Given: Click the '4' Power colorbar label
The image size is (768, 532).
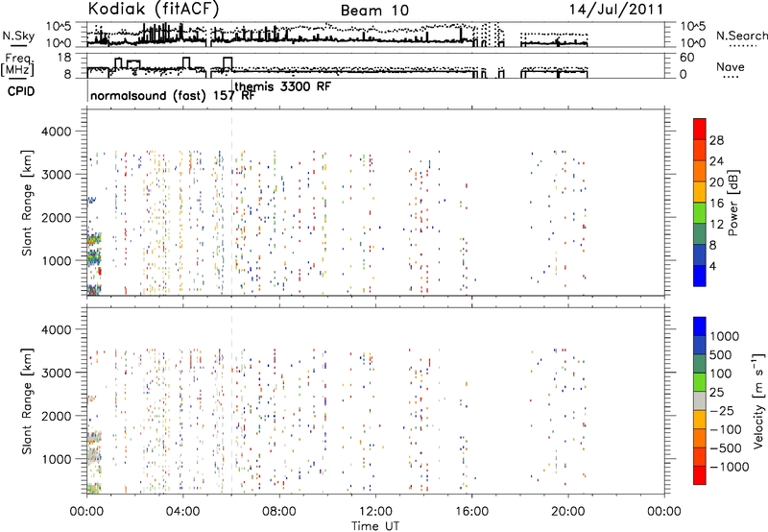Looking at the screenshot, I should [x=712, y=266].
